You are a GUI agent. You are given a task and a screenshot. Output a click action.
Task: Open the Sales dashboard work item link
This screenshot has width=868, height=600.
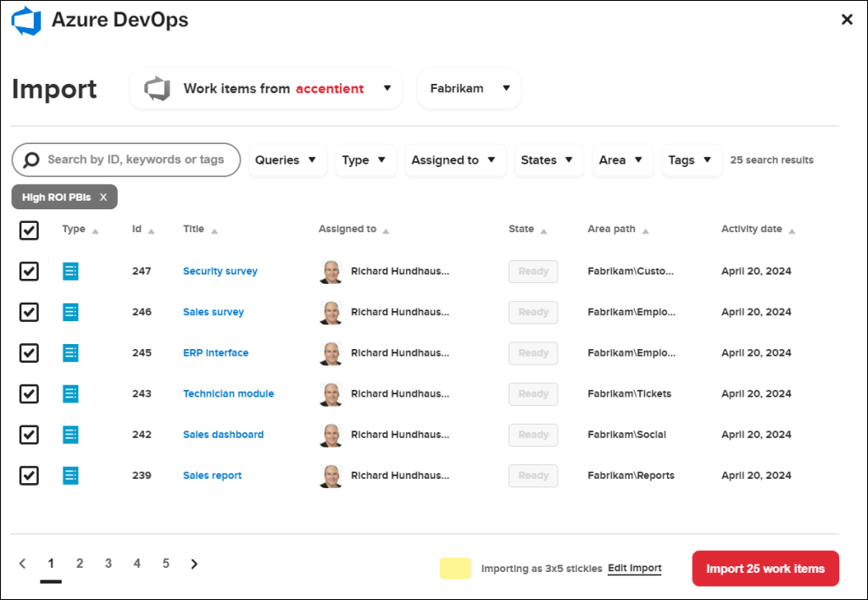click(224, 435)
